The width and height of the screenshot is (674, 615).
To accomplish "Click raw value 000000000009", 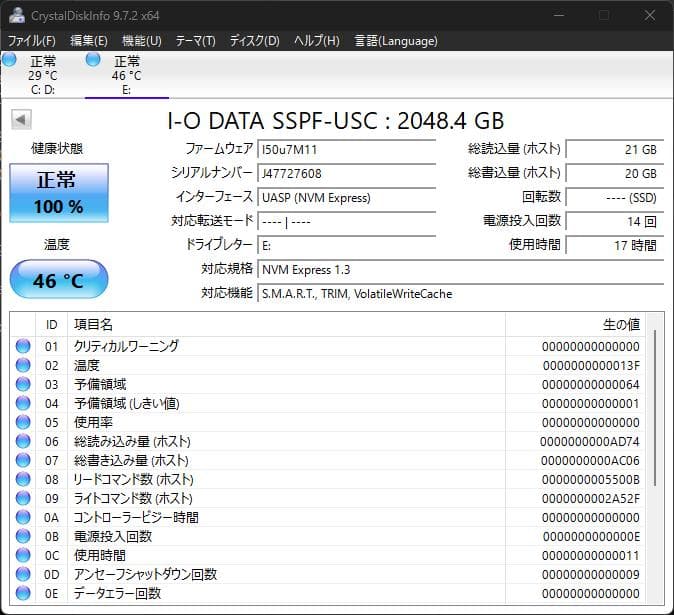I will pos(591,574).
